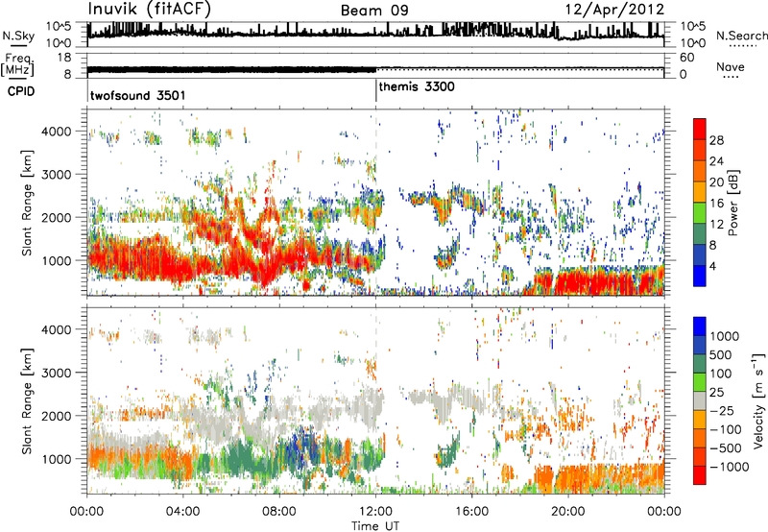The image size is (768, 532).
Task: Click the 'Inuvik (fitACF)' title text
Action: coord(150,10)
